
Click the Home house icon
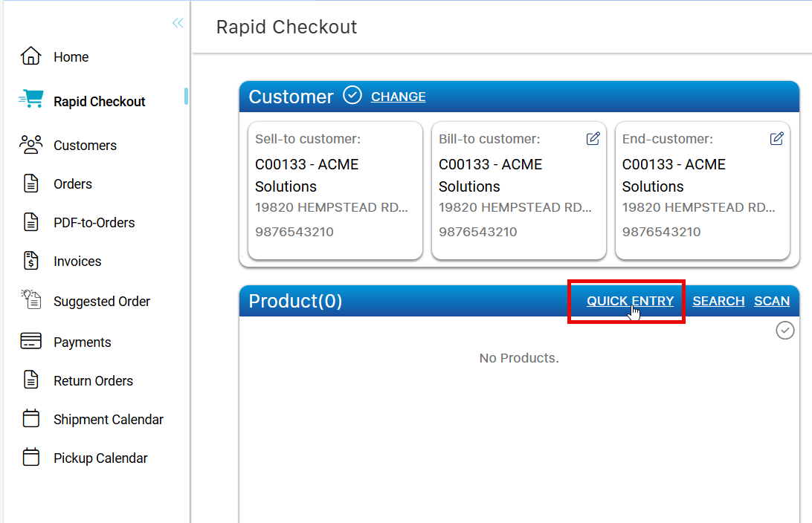pos(30,56)
